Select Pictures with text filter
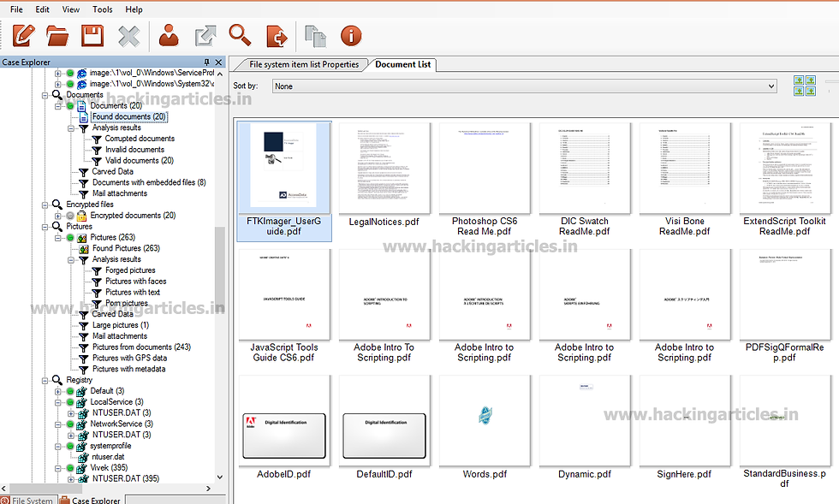The width and height of the screenshot is (839, 504). click(133, 292)
